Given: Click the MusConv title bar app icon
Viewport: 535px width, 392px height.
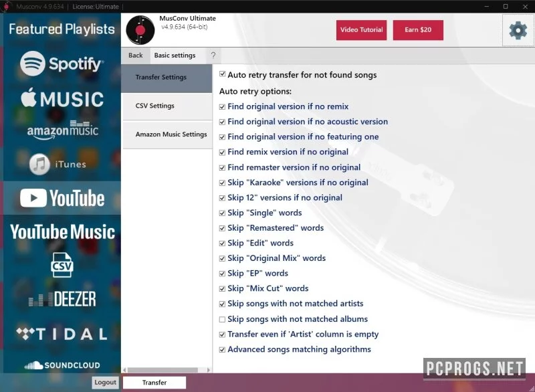Looking at the screenshot, I should coord(6,7).
